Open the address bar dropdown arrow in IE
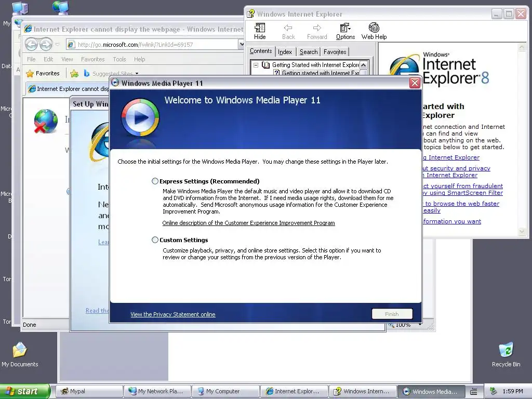This screenshot has height=399, width=532. [241, 44]
